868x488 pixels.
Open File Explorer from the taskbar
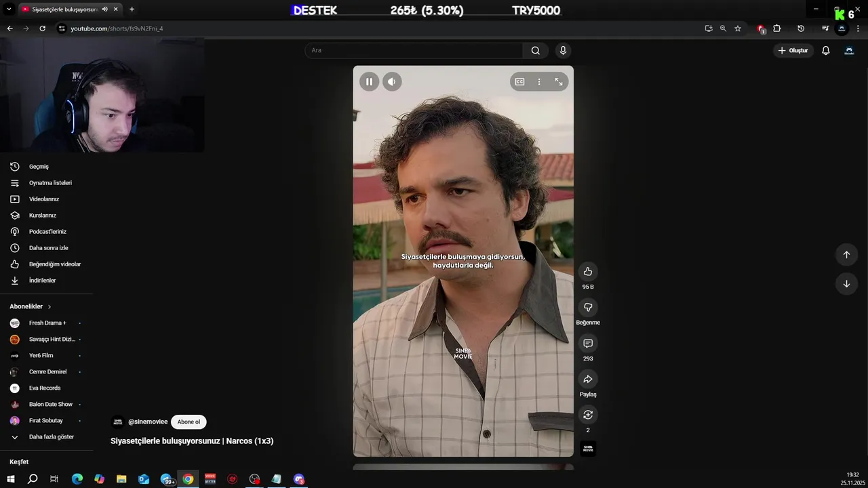point(121,479)
